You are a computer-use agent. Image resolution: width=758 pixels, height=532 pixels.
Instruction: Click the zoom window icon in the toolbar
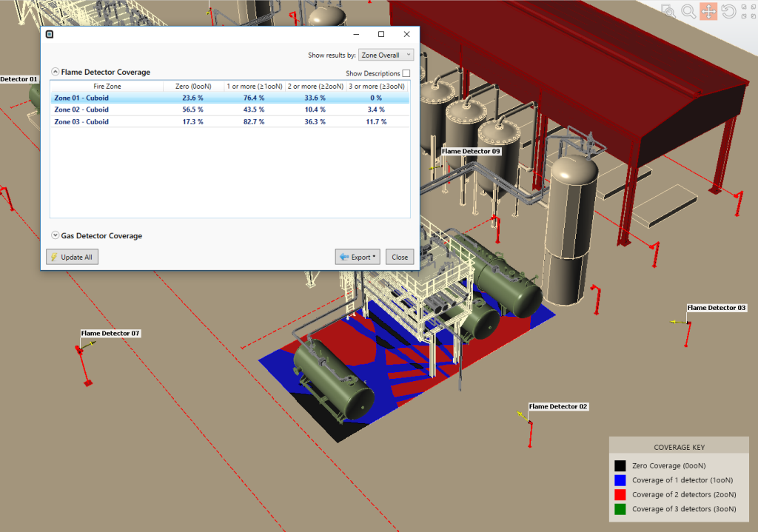pos(667,11)
